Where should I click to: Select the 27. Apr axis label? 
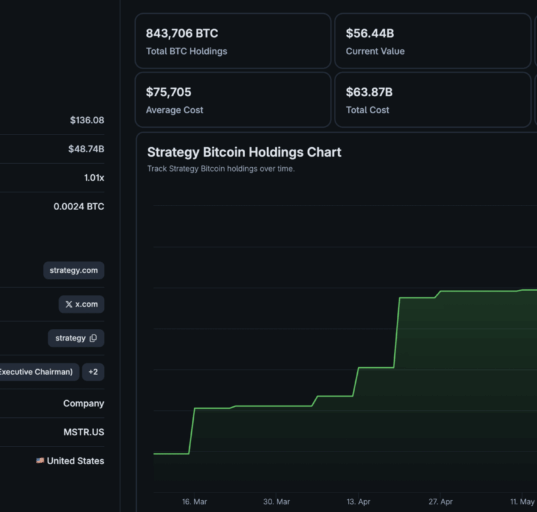pos(440,502)
